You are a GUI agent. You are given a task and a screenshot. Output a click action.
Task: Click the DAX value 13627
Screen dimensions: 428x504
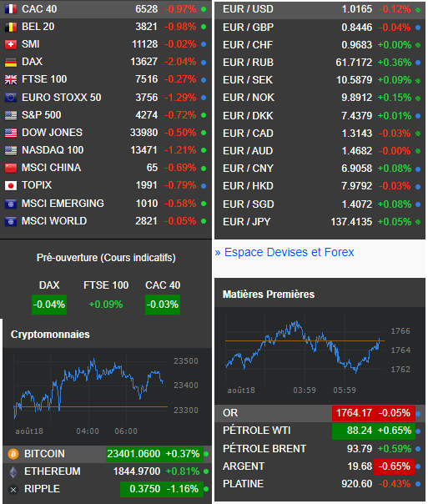coord(144,62)
